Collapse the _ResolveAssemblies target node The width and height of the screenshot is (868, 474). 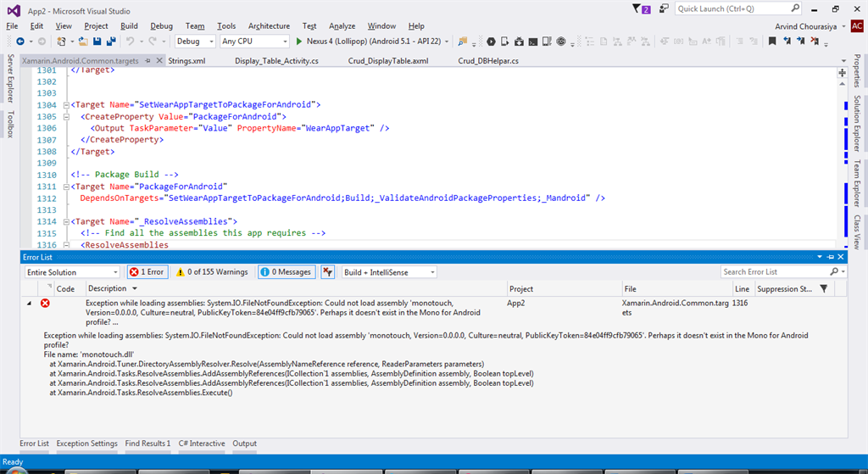(66, 222)
